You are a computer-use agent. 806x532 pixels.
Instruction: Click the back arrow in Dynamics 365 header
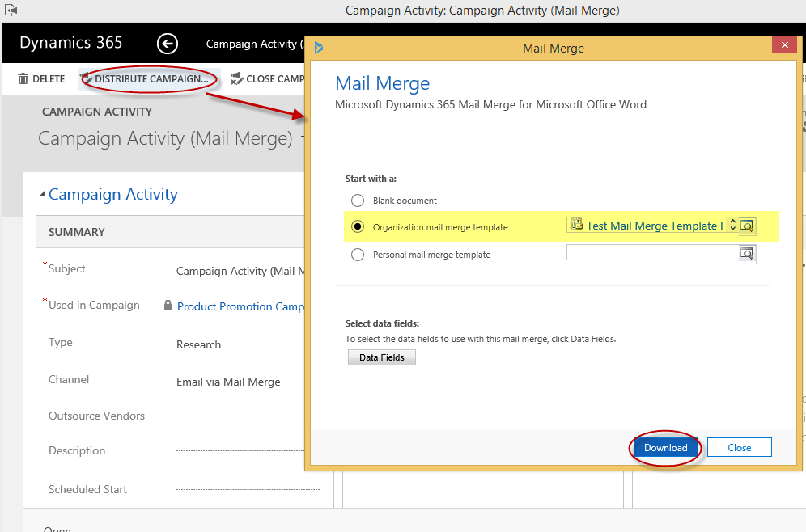[x=168, y=44]
